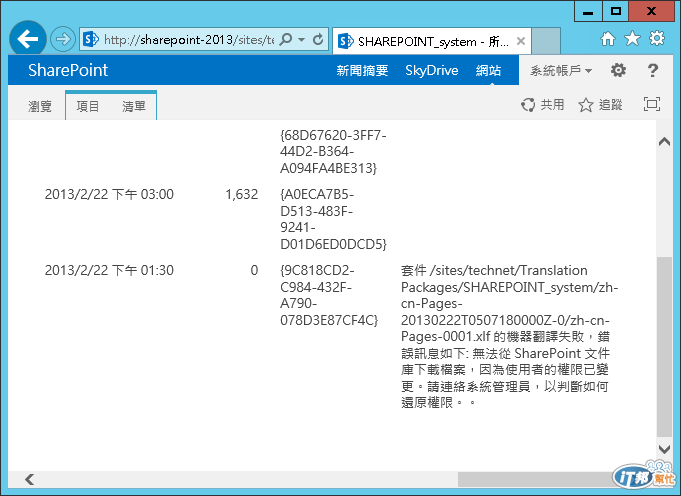The image size is (681, 496).
Task: Expand the 系統帳戶 account menu
Action: tap(561, 70)
